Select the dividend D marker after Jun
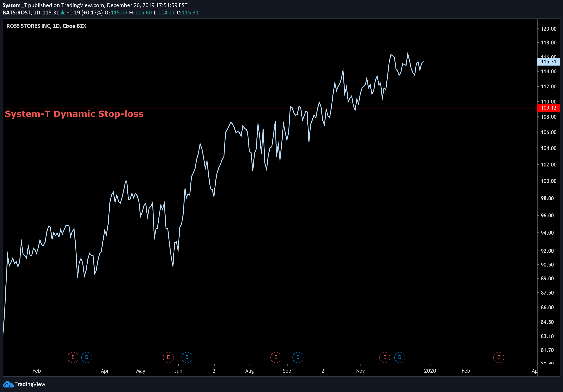Image resolution: width=563 pixels, height=392 pixels. click(187, 357)
